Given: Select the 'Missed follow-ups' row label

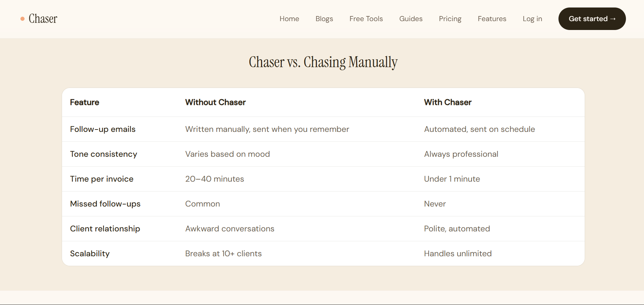Looking at the screenshot, I should [x=105, y=204].
